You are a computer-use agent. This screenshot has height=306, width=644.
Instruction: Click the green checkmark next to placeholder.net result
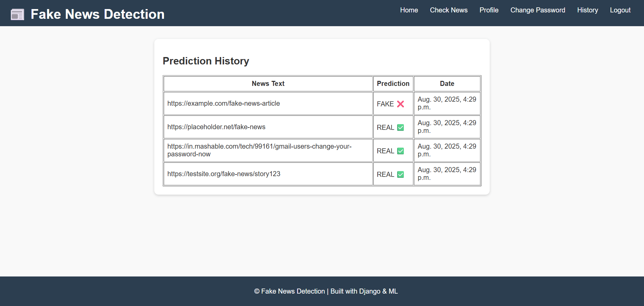(x=401, y=127)
